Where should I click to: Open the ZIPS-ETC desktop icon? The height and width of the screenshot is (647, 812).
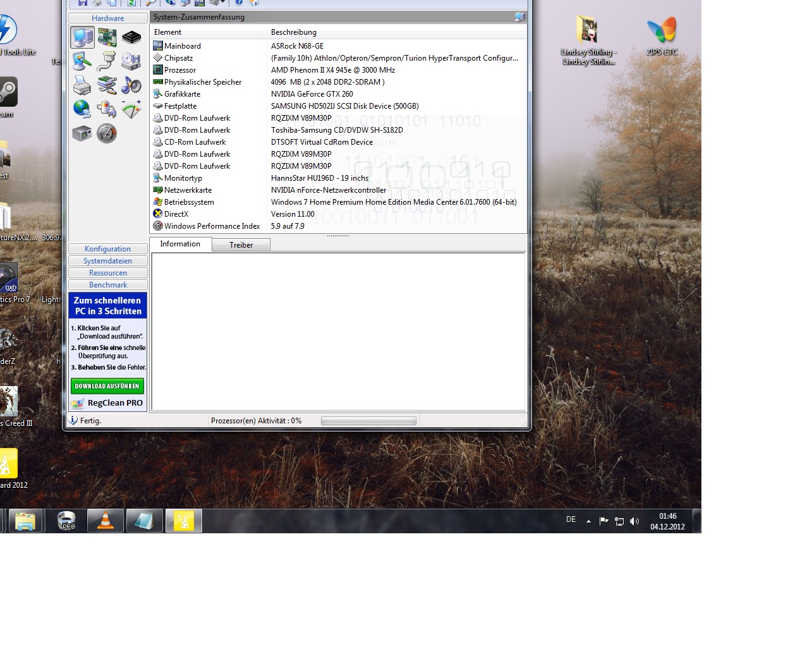(x=662, y=36)
